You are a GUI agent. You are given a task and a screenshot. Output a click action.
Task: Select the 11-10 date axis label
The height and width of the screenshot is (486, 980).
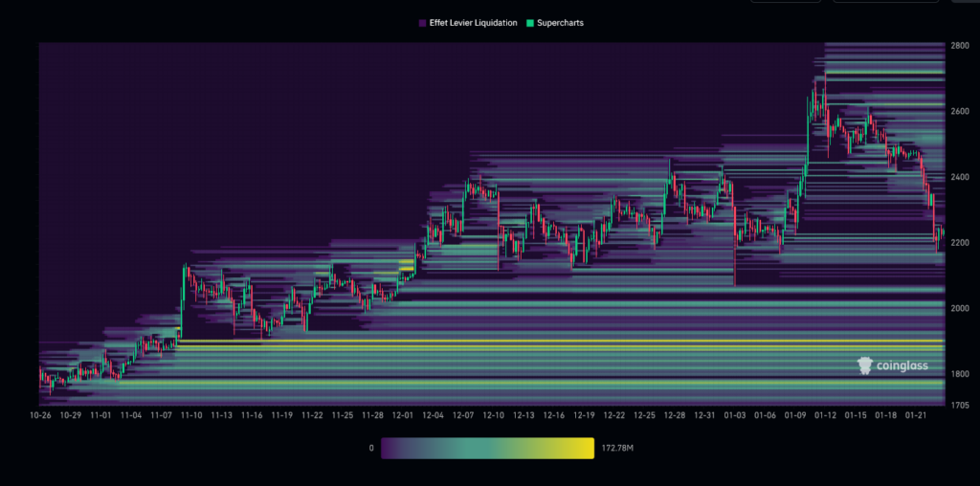click(191, 415)
